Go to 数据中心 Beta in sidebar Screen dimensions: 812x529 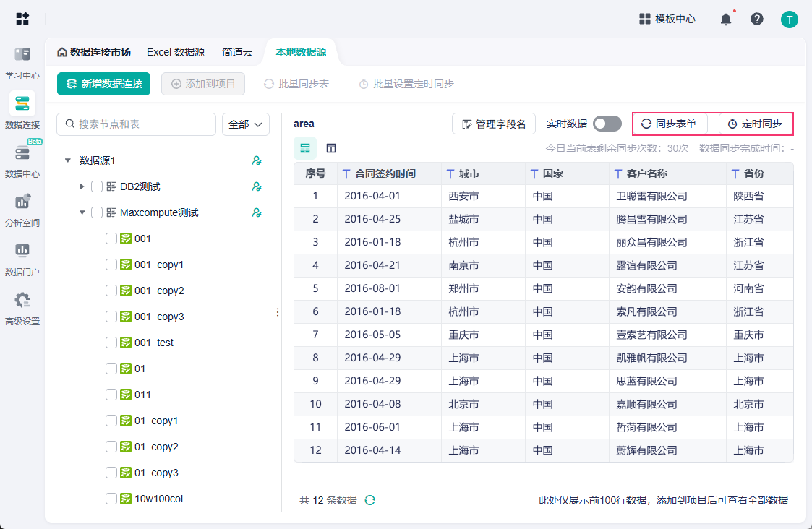(x=22, y=160)
